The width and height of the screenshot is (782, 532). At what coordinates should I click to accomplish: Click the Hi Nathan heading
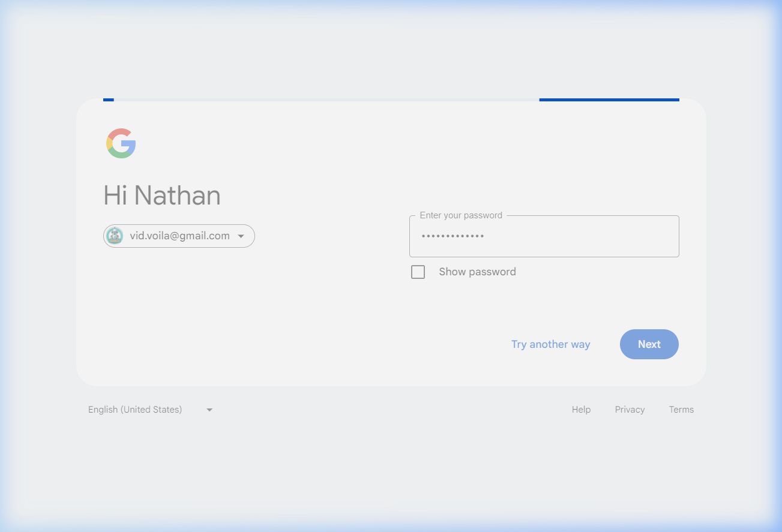pyautogui.click(x=162, y=196)
